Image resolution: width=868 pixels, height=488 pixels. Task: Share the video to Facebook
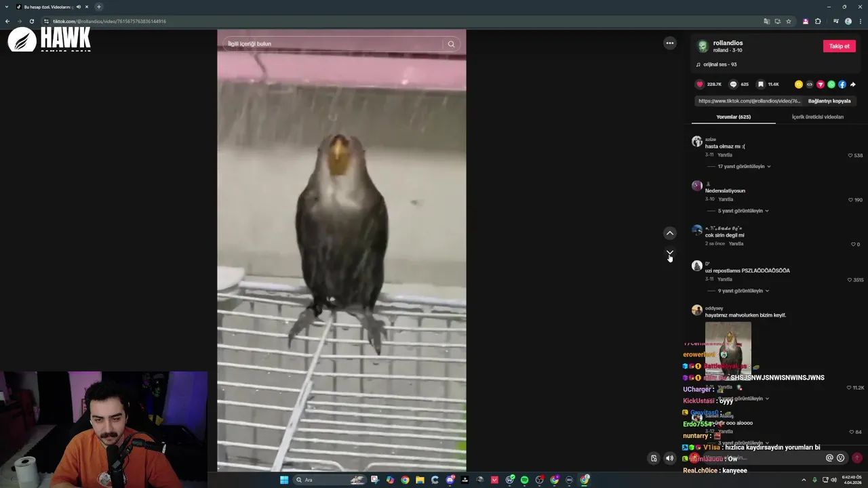[x=842, y=84]
